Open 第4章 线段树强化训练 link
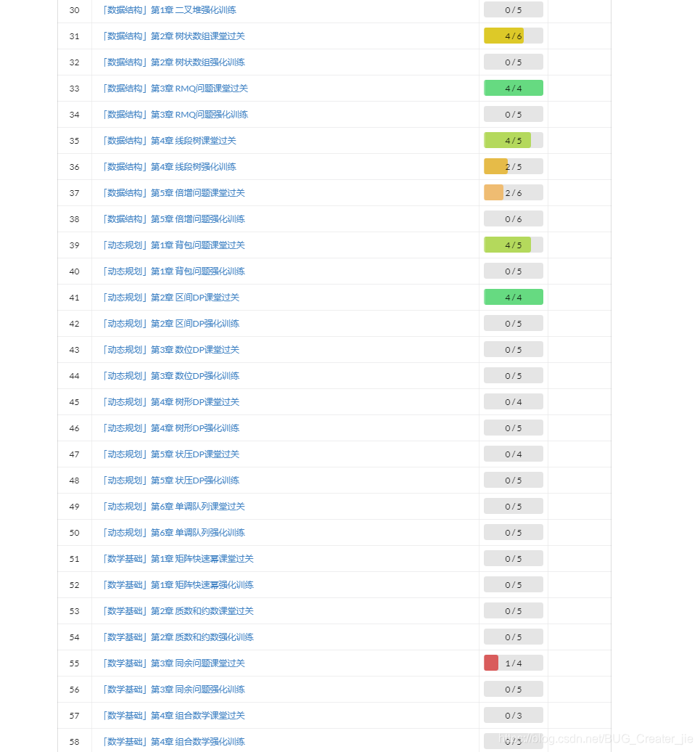Image resolution: width=700 pixels, height=752 pixels. pyautogui.click(x=170, y=167)
